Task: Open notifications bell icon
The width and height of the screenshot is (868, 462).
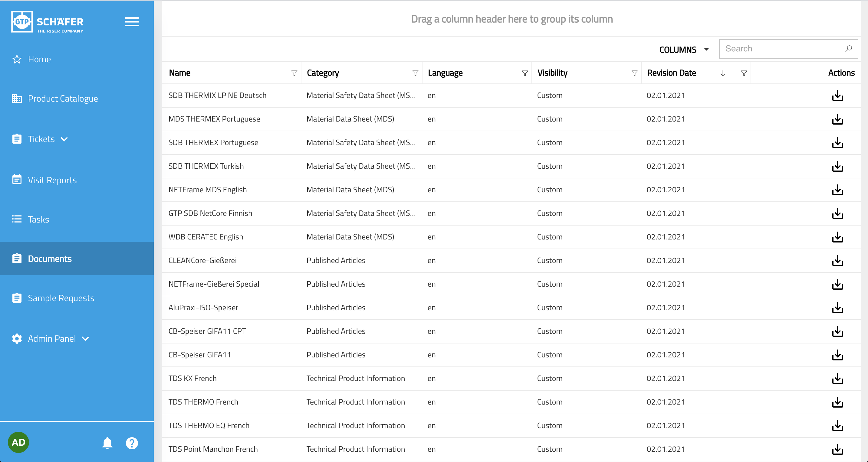Action: coord(107,443)
